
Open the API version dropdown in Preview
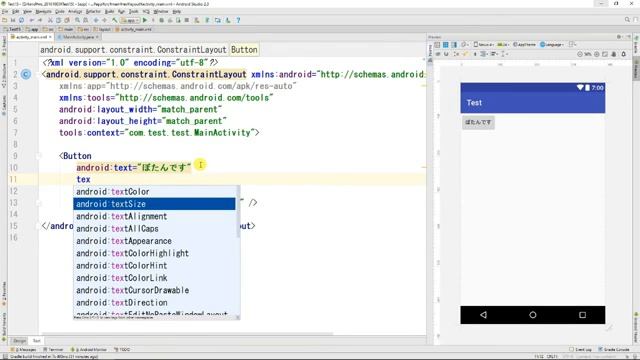503,45
